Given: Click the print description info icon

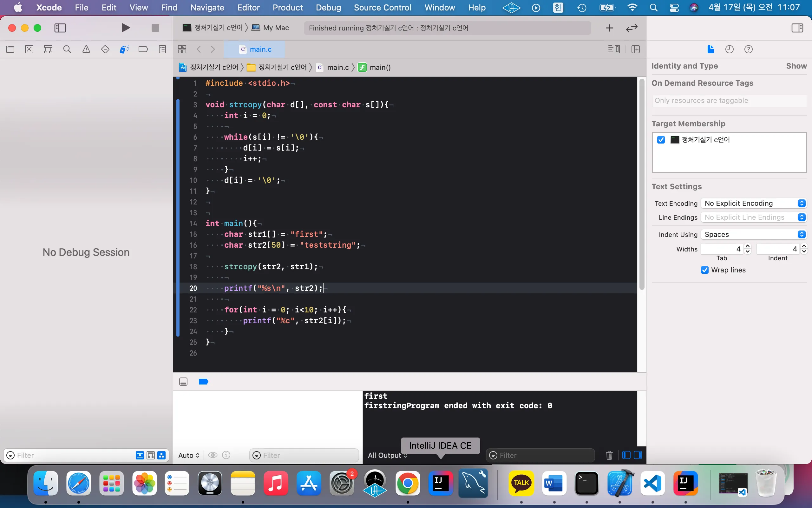Looking at the screenshot, I should click(226, 455).
